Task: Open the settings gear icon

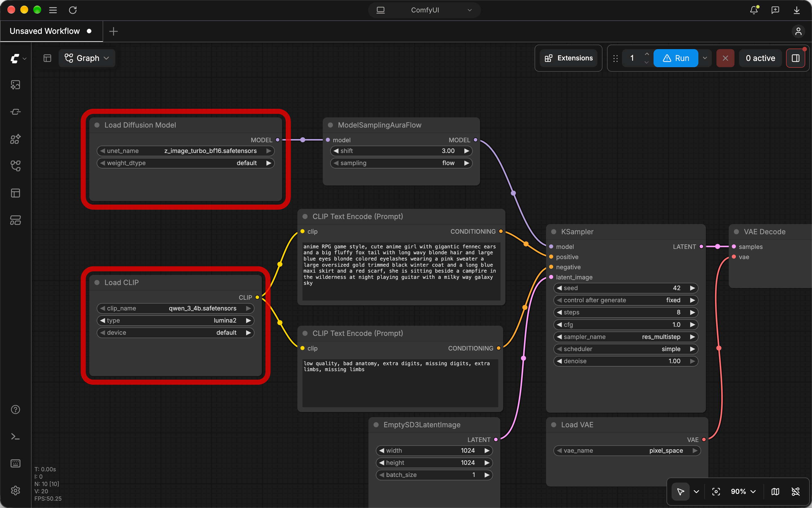Action: click(x=16, y=491)
